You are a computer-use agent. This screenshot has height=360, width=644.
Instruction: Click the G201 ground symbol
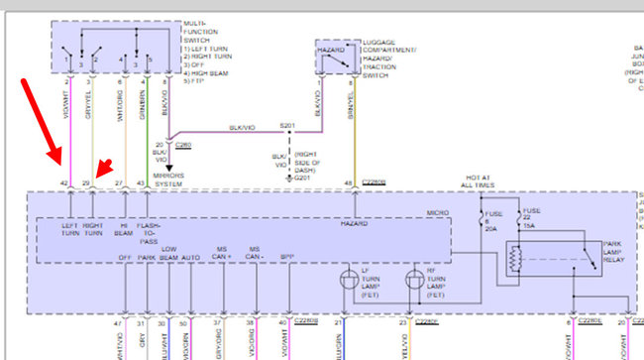point(289,178)
